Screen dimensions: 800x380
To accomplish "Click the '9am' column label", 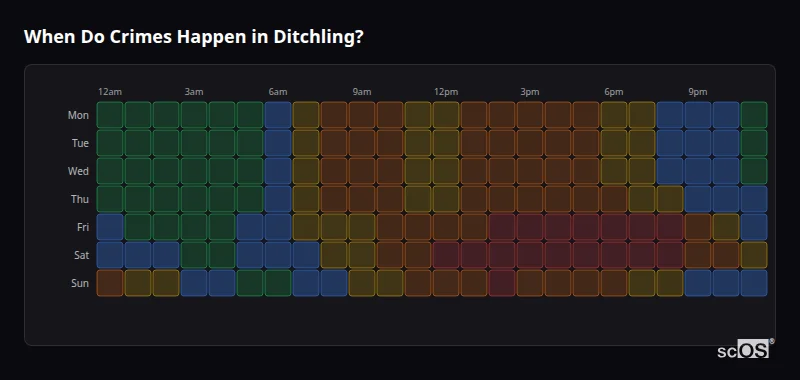I will click(362, 92).
